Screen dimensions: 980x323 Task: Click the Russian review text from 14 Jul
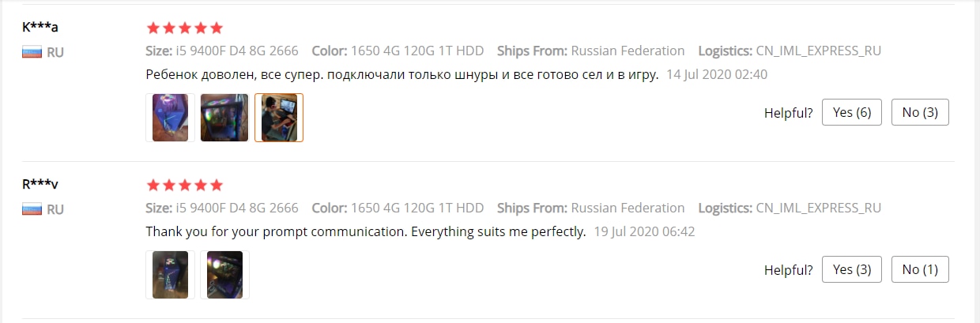click(x=402, y=75)
